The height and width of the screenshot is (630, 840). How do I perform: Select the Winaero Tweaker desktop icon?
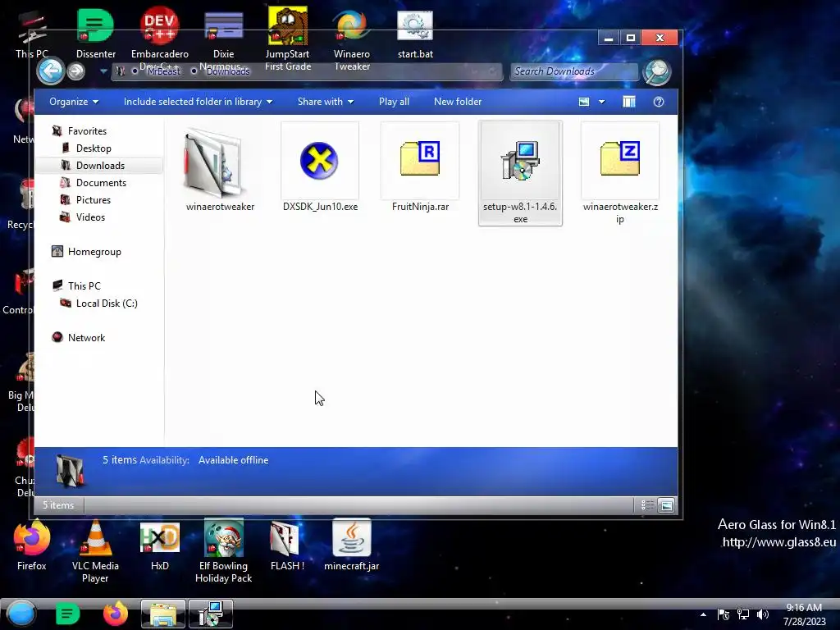(351, 39)
